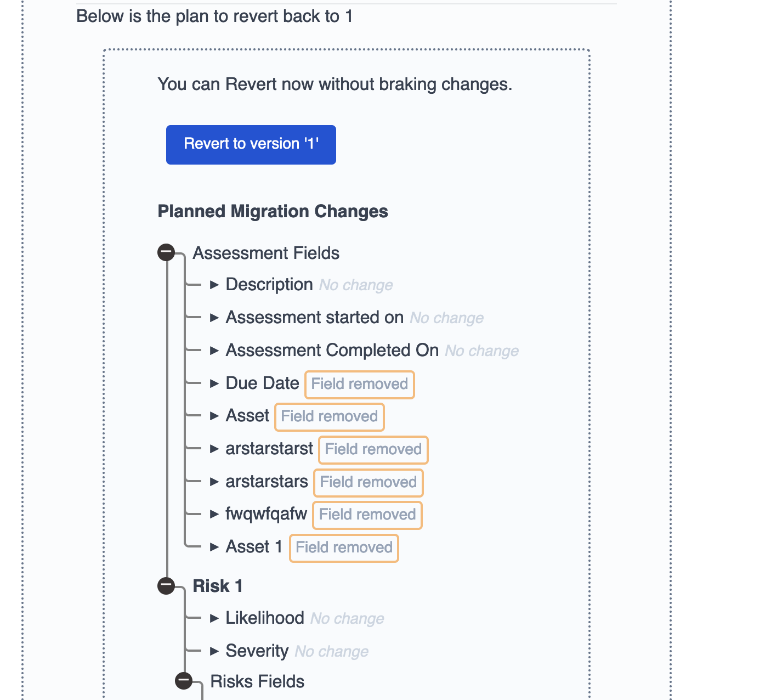771x700 pixels.
Task: Expand the Assessment started on field
Action: tap(214, 318)
